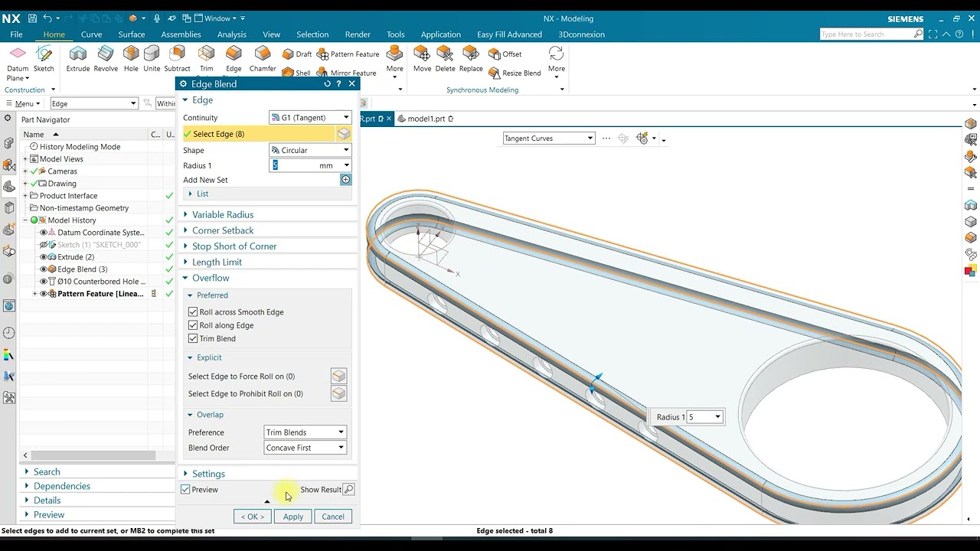
Task: Open the File menu
Action: 16,34
